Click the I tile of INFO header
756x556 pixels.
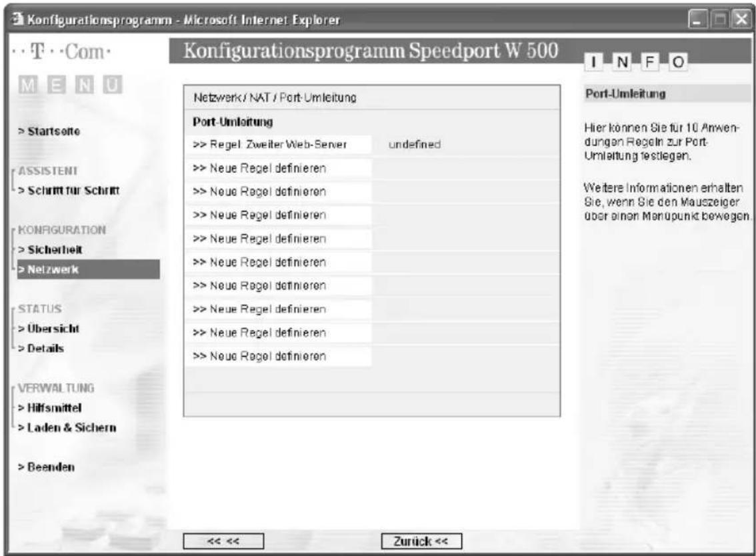594,62
